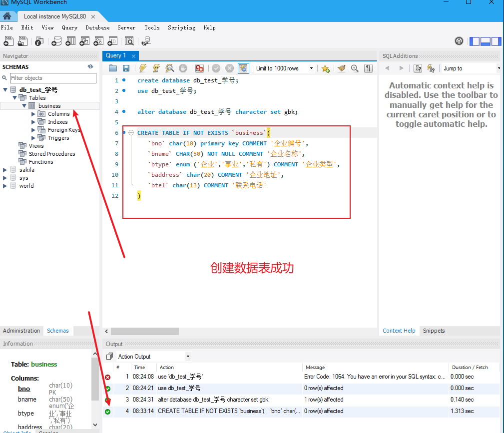Create new view toolbar icon

click(x=84, y=41)
